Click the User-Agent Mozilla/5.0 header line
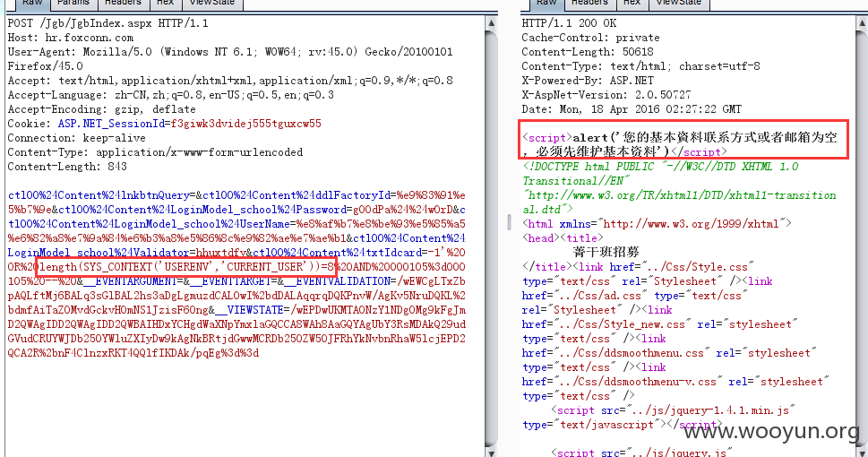This screenshot has width=868, height=457. pyautogui.click(x=230, y=59)
